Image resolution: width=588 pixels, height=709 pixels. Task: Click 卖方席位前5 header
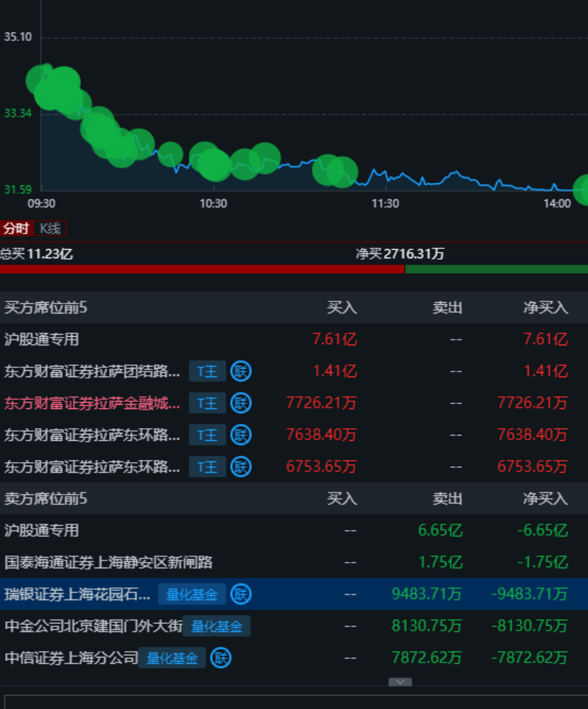coord(46,499)
